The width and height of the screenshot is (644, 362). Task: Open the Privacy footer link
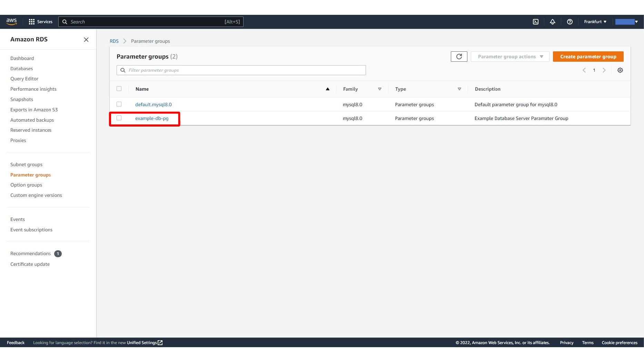(x=566, y=343)
